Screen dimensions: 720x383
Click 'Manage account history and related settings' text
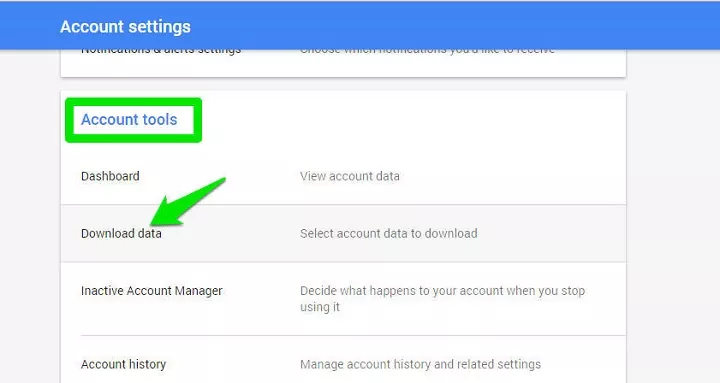pos(420,365)
